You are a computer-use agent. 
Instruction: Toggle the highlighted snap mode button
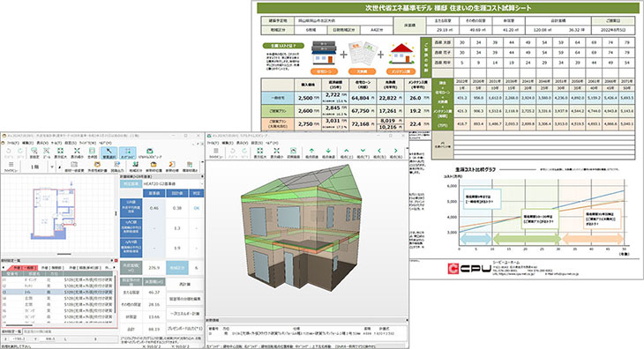128,153
